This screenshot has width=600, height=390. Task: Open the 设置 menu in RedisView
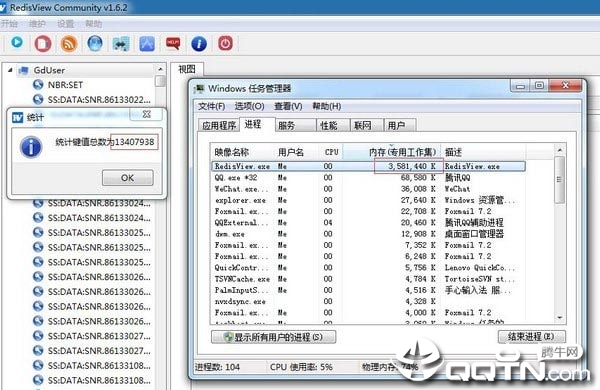click(65, 24)
